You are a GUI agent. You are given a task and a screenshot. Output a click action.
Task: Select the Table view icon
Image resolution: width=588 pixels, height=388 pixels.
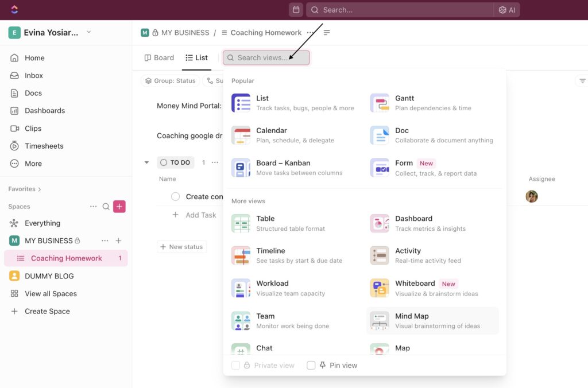(x=241, y=223)
